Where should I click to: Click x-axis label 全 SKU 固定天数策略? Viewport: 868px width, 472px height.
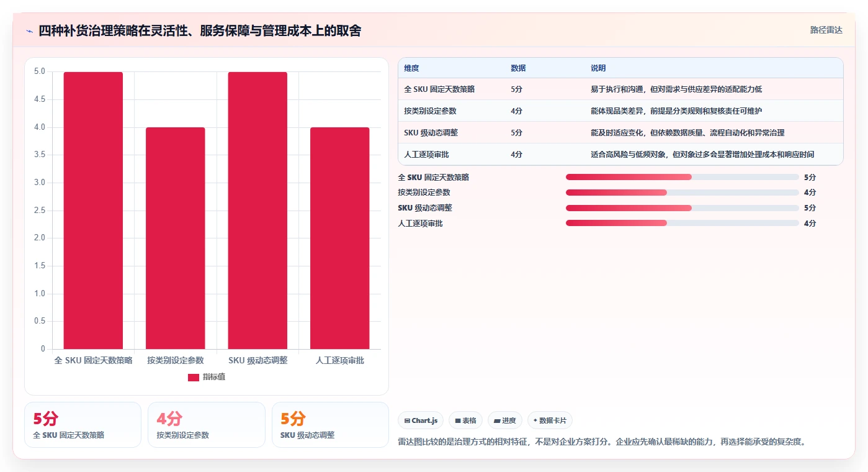[x=93, y=360]
